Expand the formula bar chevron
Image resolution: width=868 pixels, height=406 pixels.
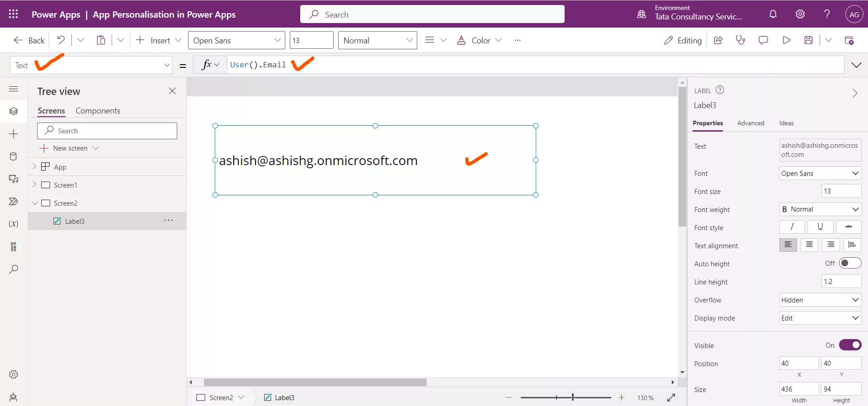pos(856,65)
